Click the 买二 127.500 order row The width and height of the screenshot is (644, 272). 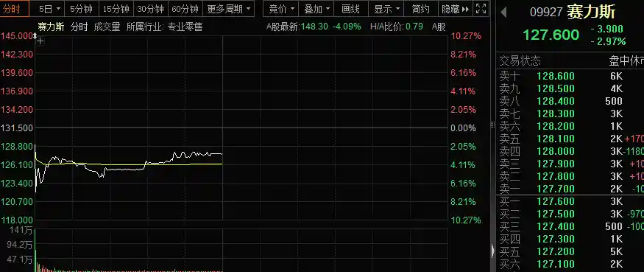click(x=570, y=214)
